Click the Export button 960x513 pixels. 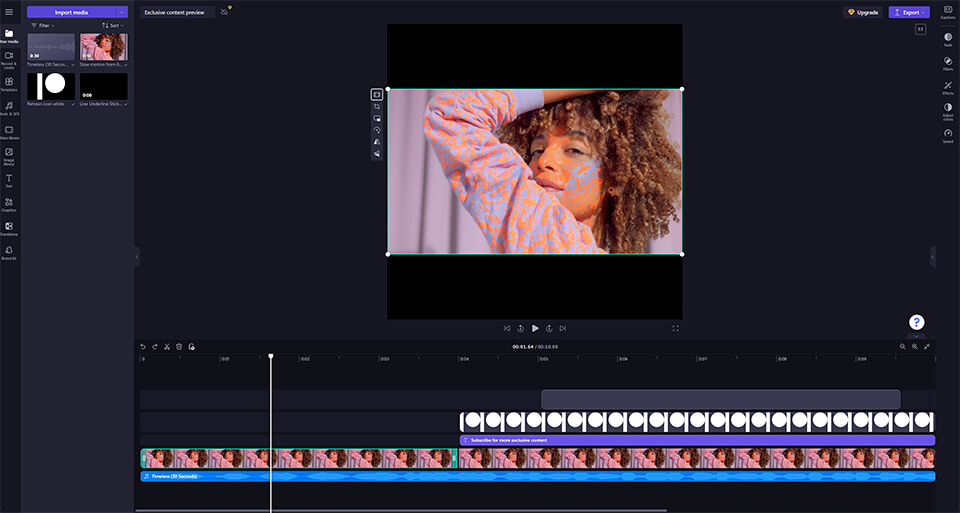click(x=909, y=12)
